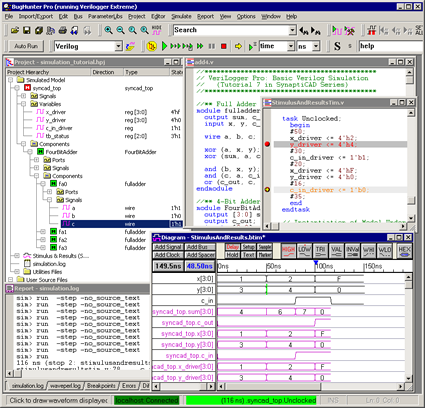Click the printer icon in the toolbar
Viewport: 425px width, 408px height.
coord(62,30)
